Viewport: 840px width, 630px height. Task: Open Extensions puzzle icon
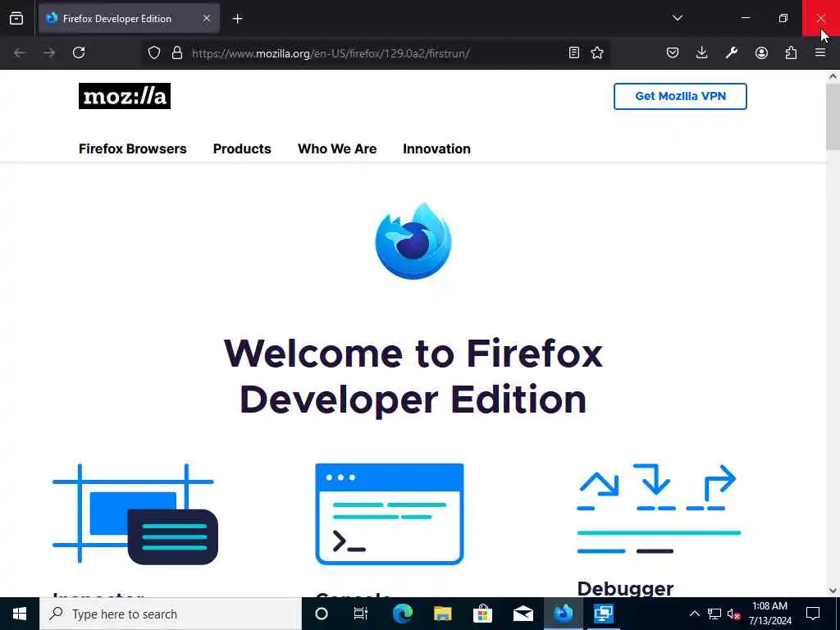tap(791, 52)
